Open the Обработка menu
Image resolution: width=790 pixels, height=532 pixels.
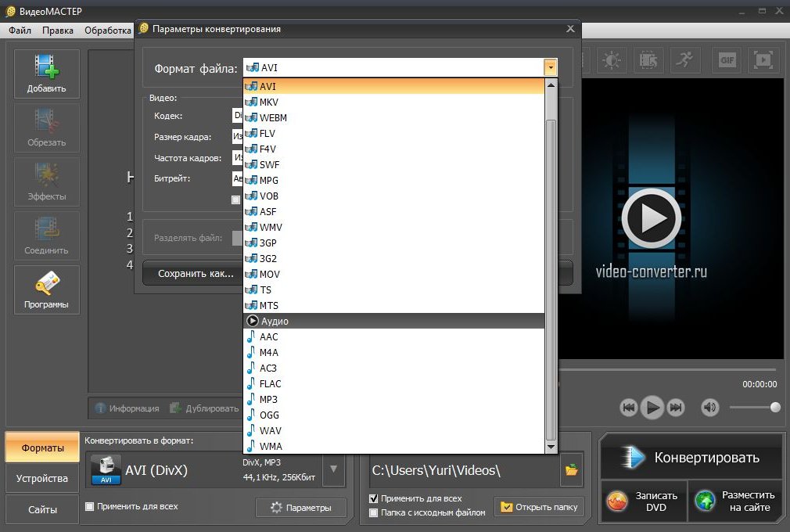pos(107,31)
